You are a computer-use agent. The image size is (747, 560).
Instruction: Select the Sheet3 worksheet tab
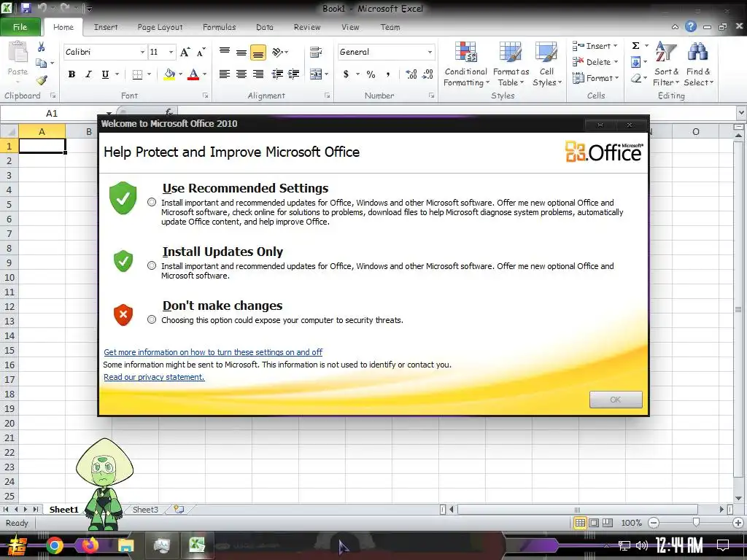point(145,510)
